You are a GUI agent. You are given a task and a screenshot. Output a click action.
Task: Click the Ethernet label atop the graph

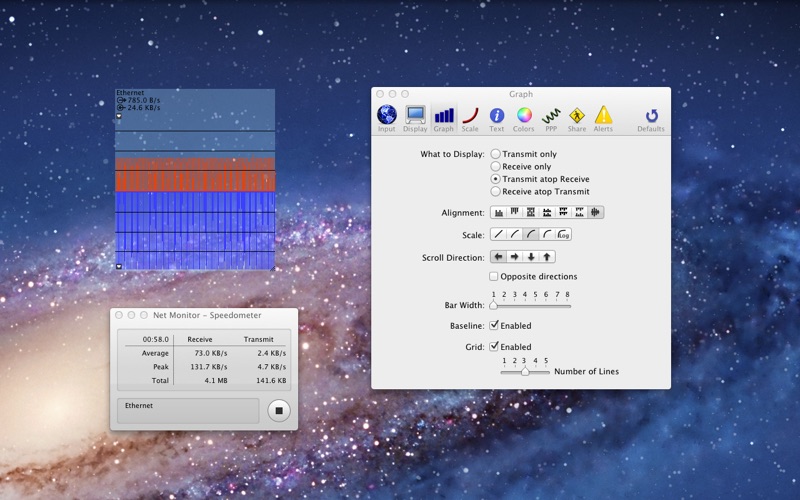130,93
